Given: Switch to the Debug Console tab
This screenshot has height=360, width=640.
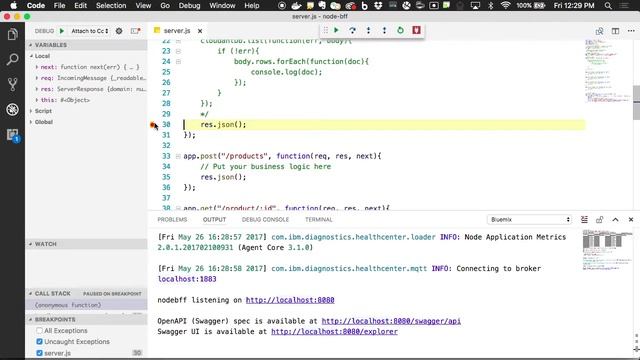Looking at the screenshot, I should pyautogui.click(x=265, y=220).
